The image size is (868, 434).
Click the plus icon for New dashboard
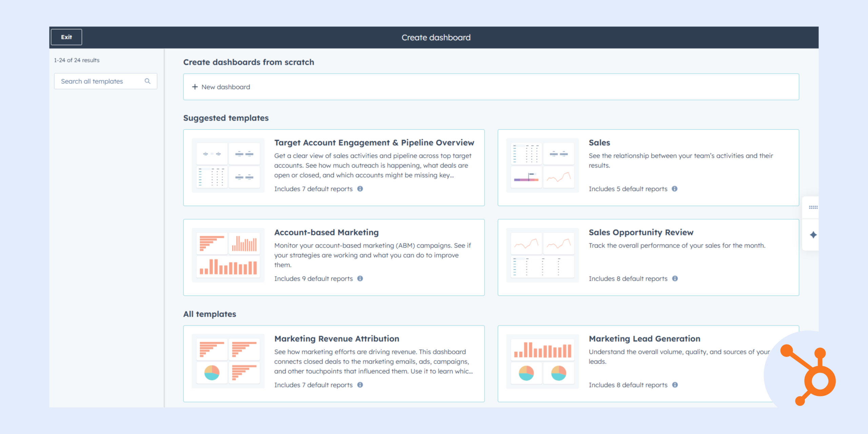click(195, 87)
